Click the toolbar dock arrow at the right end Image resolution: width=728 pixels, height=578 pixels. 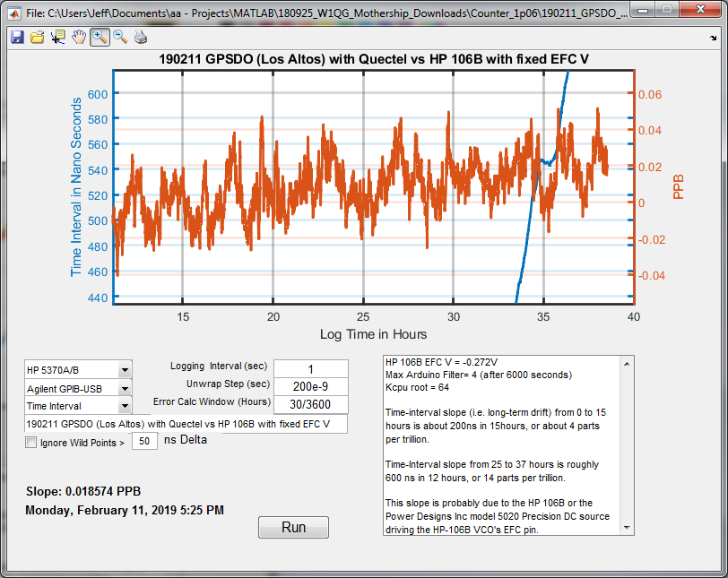click(713, 38)
